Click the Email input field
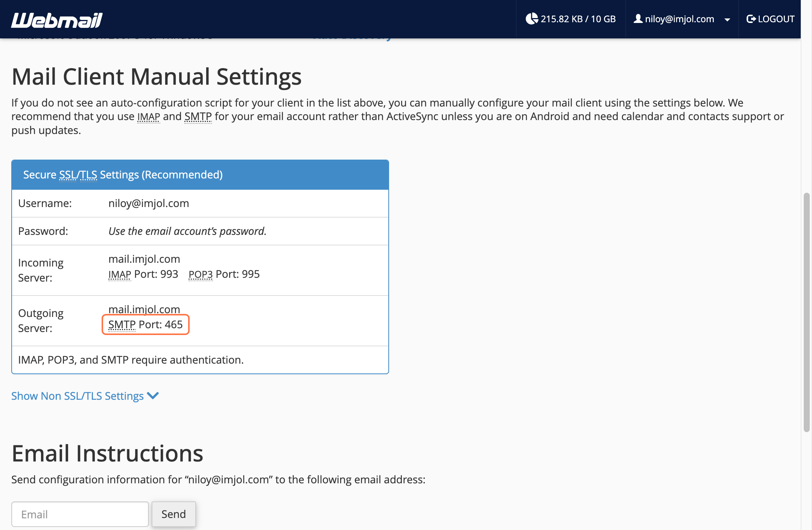 click(x=80, y=514)
